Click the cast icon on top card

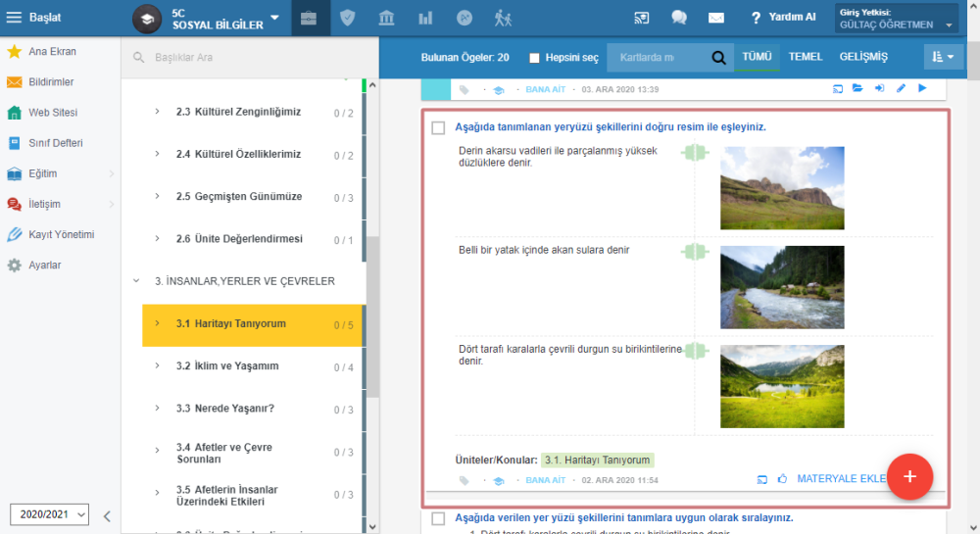coord(838,89)
